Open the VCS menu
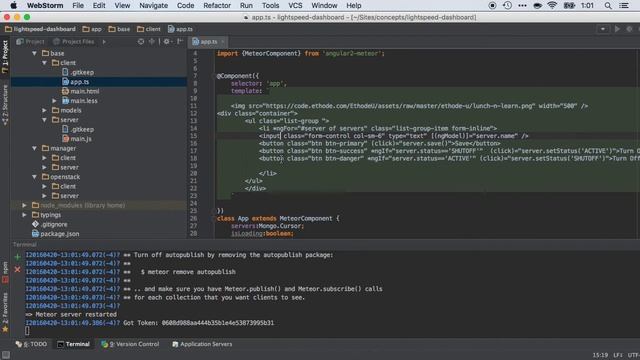The height and width of the screenshot is (360, 640). point(295,5)
